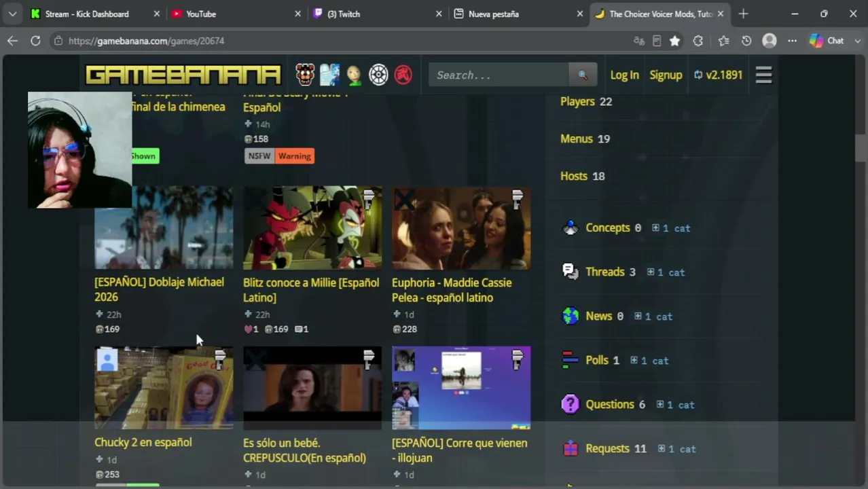
Task: Click the Log In link
Action: (x=624, y=75)
